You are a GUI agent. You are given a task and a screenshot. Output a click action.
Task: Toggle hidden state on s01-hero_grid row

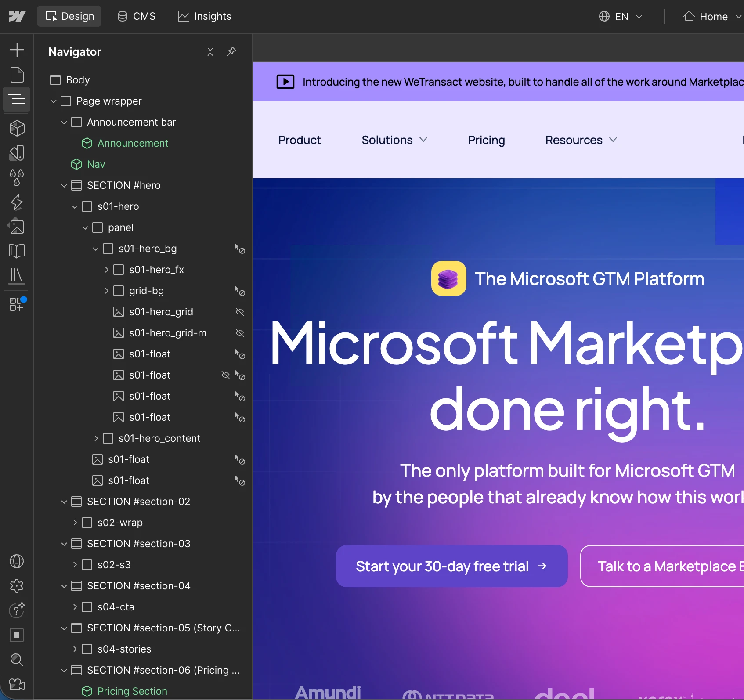(240, 312)
